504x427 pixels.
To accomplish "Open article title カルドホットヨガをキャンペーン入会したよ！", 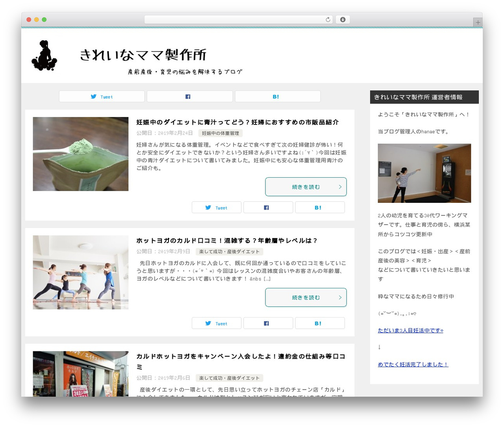I will point(241,361).
